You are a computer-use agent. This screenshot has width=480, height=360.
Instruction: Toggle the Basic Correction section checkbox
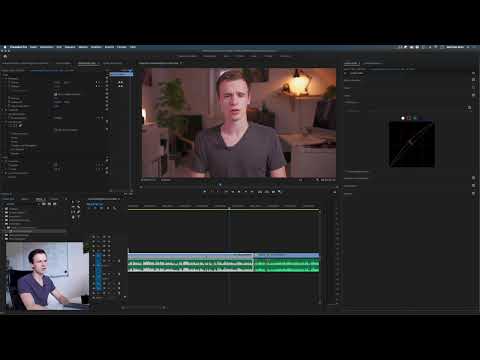click(x=473, y=80)
